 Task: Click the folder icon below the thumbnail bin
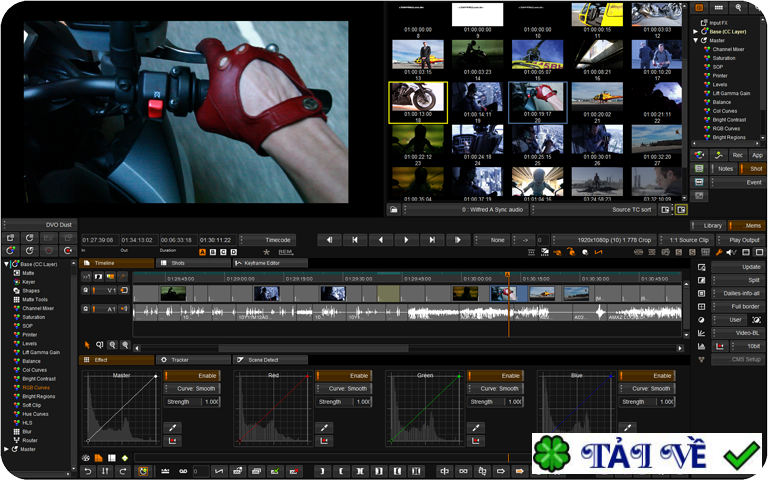[x=393, y=210]
